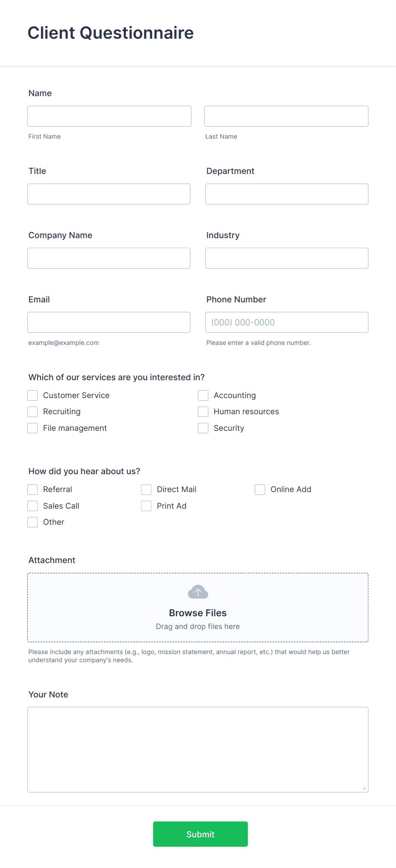Click the First Name input field

tap(109, 116)
